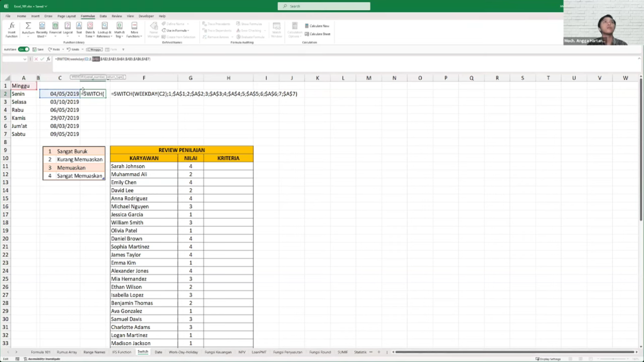Add a new sheet with plus button

click(378, 352)
